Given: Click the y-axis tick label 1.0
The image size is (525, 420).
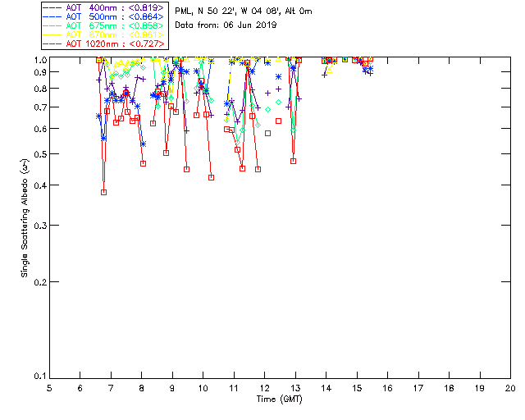Looking at the screenshot, I should [x=37, y=60].
